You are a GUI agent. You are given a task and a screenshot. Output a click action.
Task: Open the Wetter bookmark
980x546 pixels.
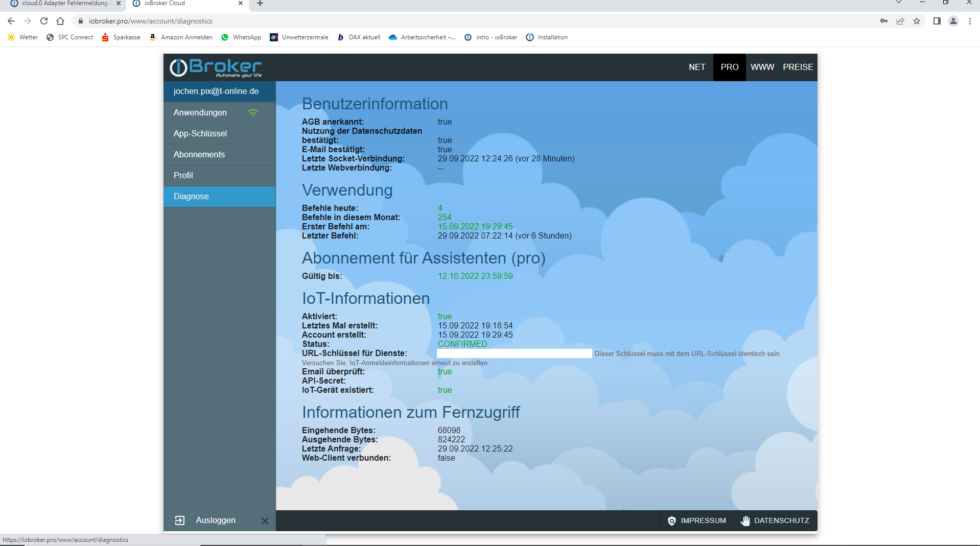(22, 37)
